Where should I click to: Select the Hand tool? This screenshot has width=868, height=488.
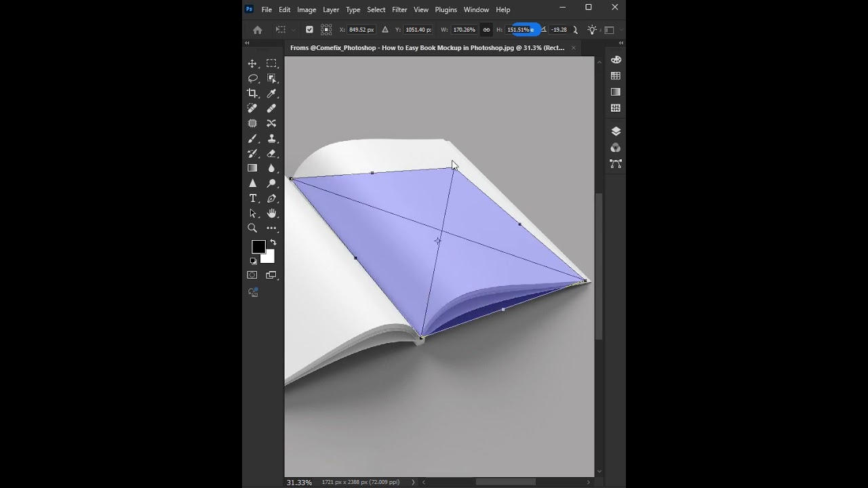[272, 213]
